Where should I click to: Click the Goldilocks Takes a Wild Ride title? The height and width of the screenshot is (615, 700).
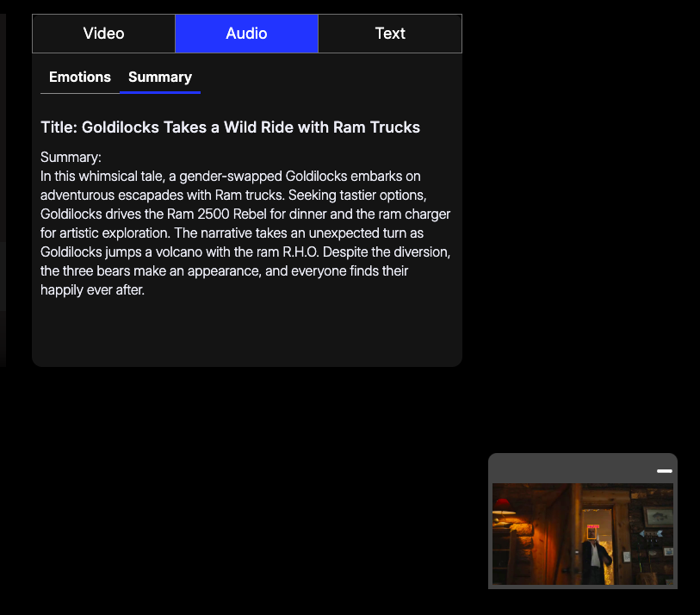click(231, 127)
